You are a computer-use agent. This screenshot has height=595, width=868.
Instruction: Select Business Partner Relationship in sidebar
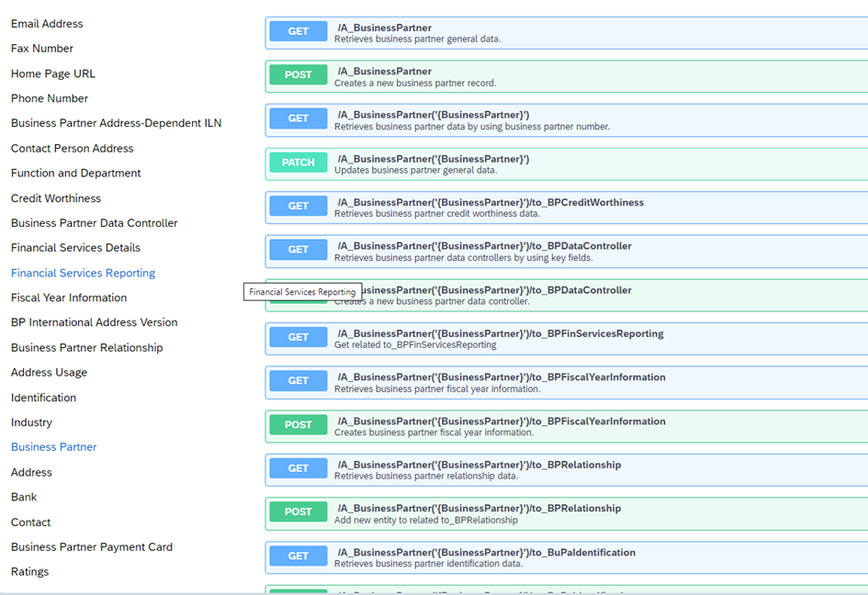click(x=87, y=348)
